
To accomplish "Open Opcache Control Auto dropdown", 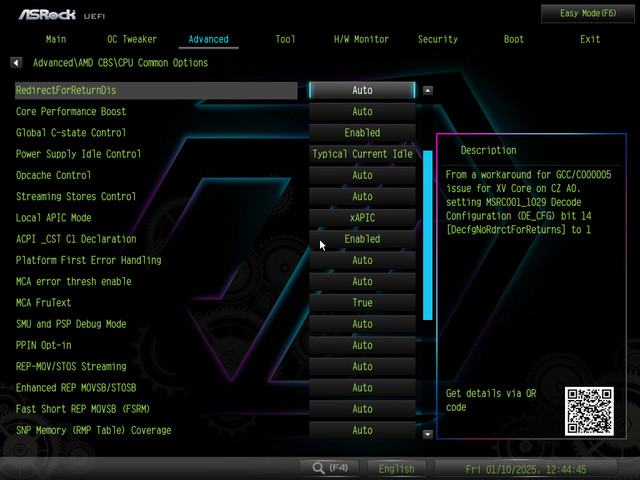I will [x=362, y=175].
